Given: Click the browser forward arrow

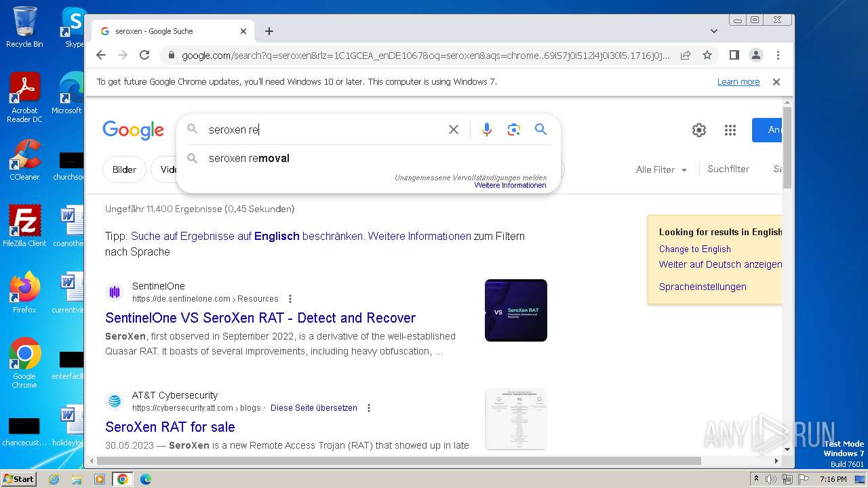Looking at the screenshot, I should click(x=123, y=55).
